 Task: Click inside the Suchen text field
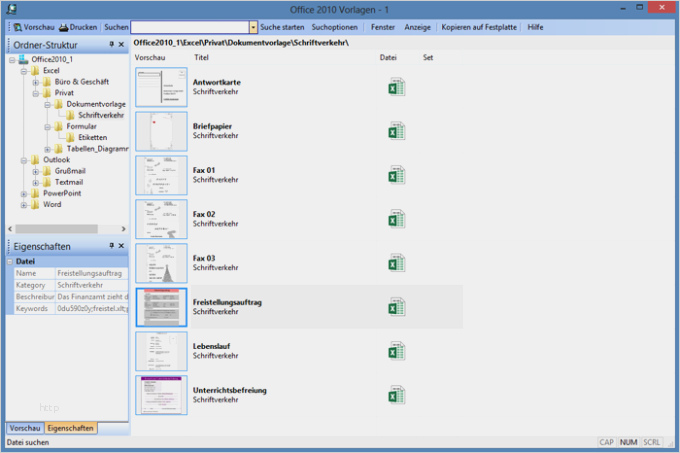pos(190,28)
